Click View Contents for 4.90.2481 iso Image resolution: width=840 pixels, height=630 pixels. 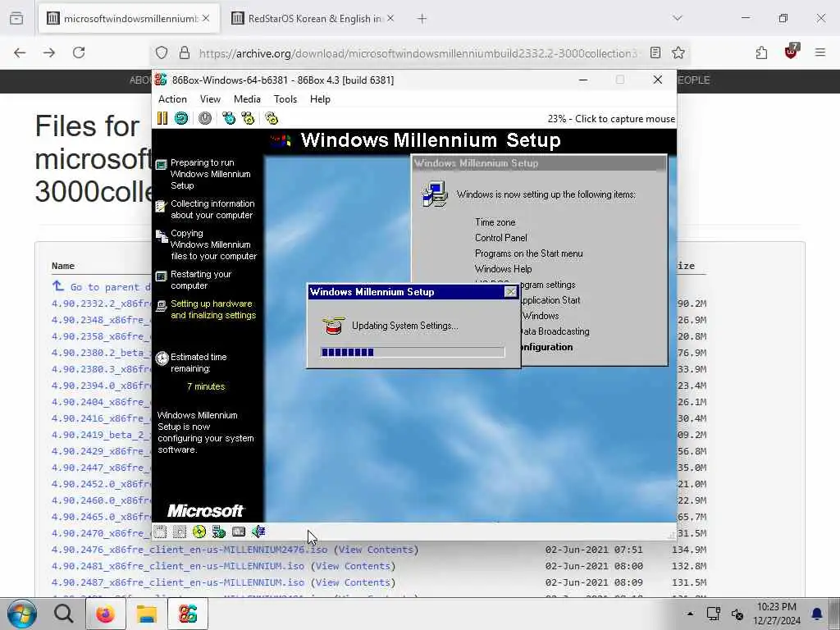point(353,566)
